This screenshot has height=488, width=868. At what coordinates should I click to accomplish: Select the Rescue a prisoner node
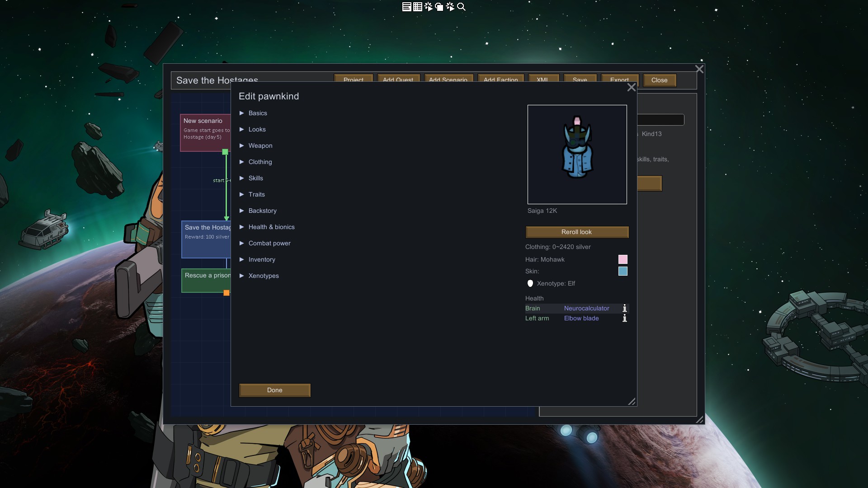coord(206,281)
